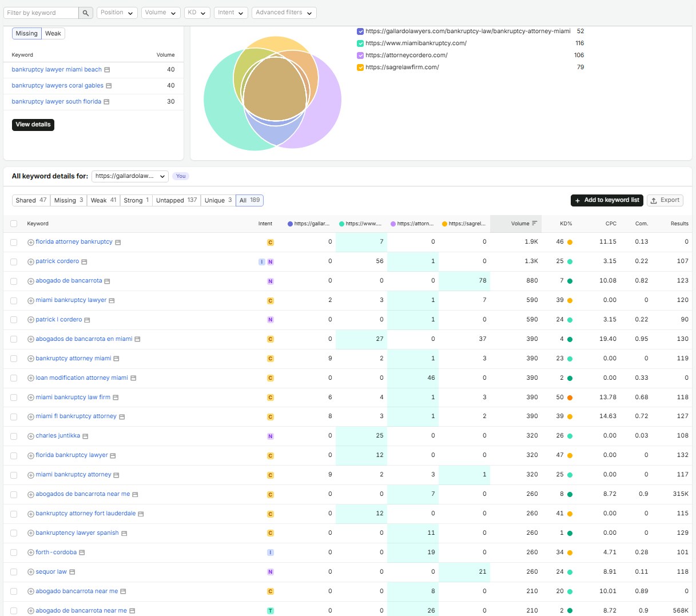Open the Volume filter dropdown

tap(161, 13)
